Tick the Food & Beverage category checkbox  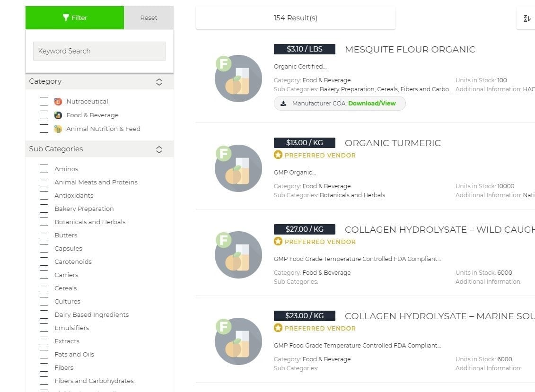[44, 115]
